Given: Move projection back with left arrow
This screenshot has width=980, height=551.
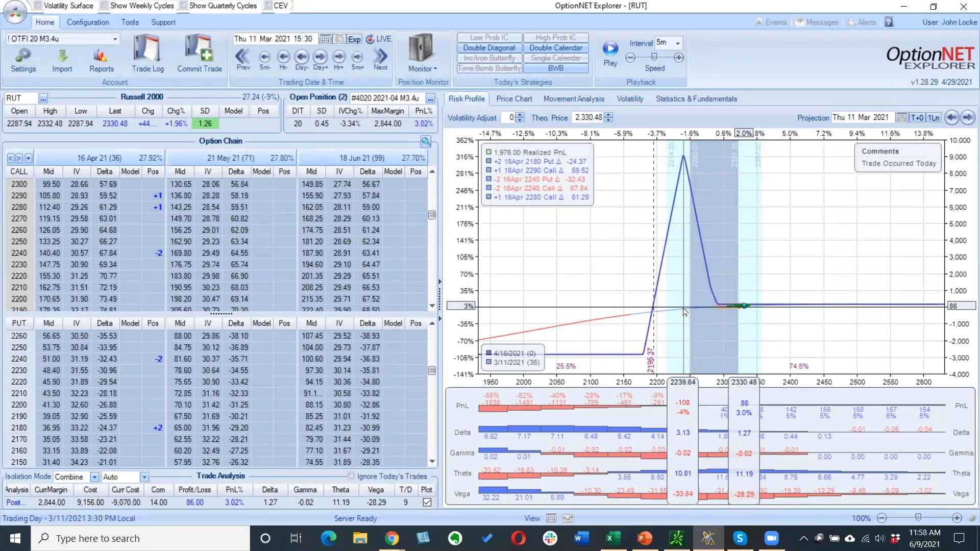Looking at the screenshot, I should click(951, 117).
